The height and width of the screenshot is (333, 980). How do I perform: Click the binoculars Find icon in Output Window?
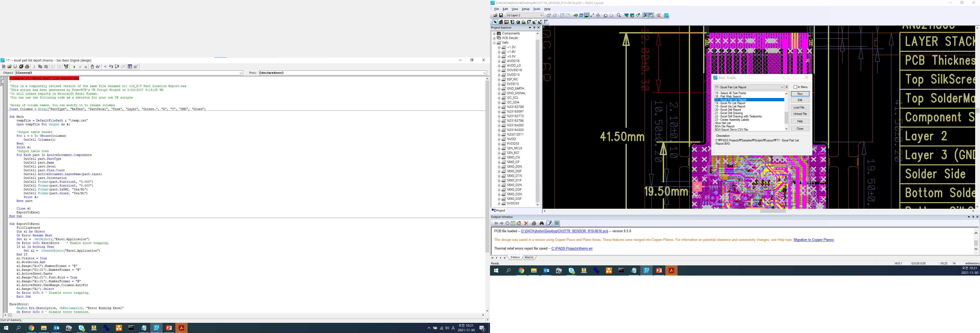click(x=542, y=223)
